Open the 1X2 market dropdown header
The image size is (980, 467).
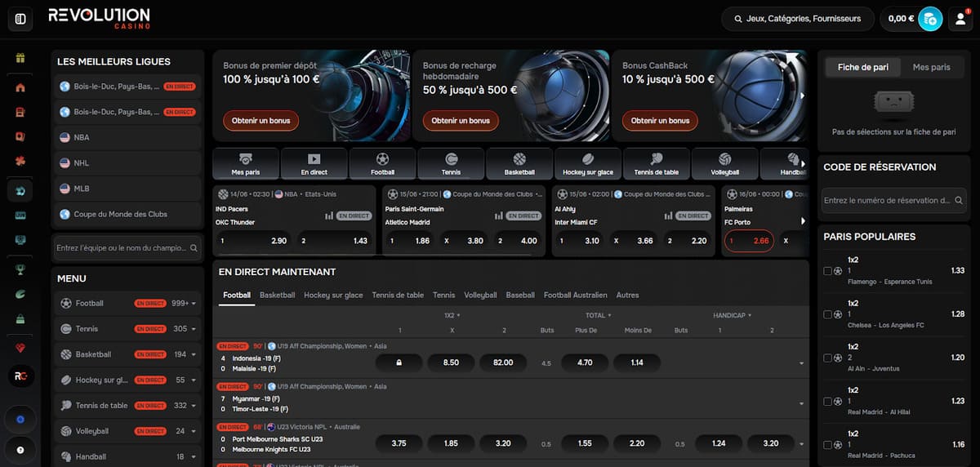click(x=452, y=315)
